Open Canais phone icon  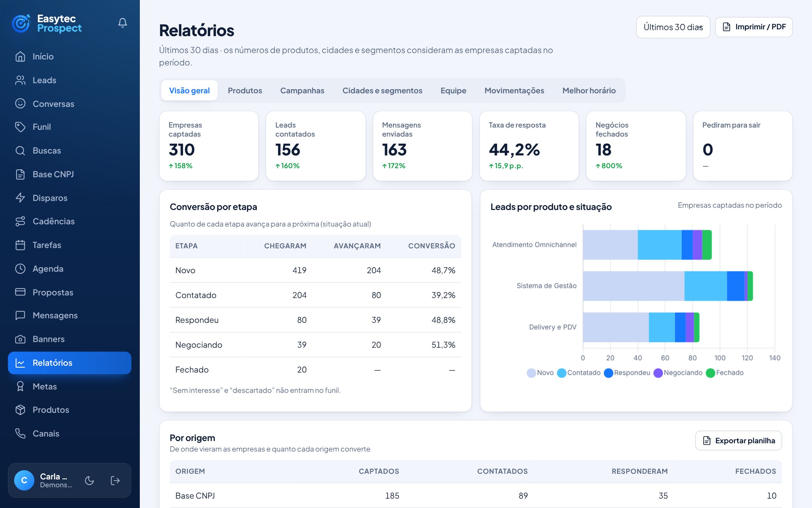20,433
